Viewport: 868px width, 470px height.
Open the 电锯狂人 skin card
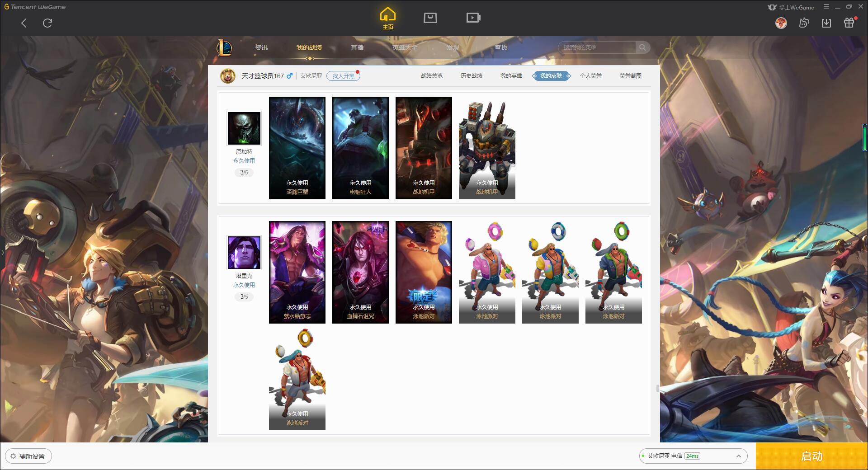tap(360, 148)
